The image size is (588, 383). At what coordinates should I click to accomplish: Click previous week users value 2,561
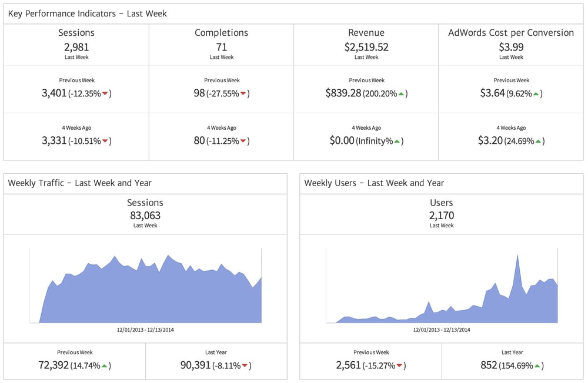(348, 365)
